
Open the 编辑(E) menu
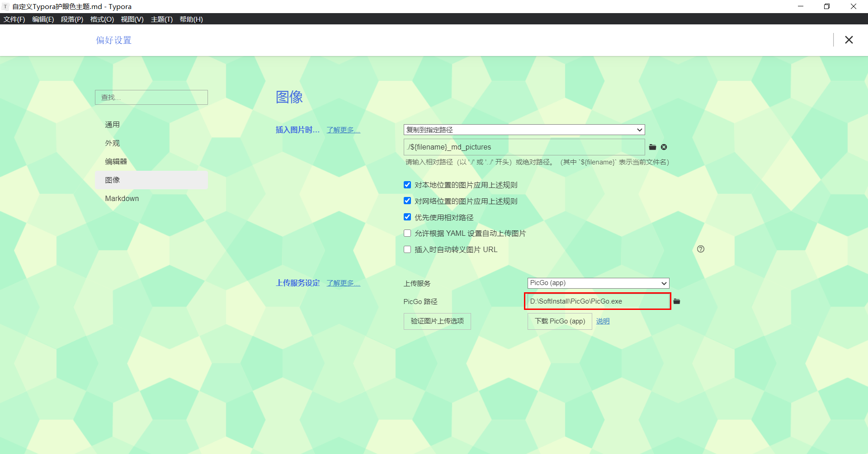[x=43, y=19]
